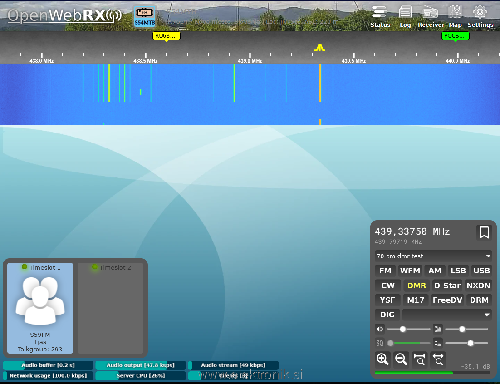Image resolution: width=500 pixels, height=384 pixels.
Task: Select the green bookmark label on frequency scale
Action: [x=455, y=36]
